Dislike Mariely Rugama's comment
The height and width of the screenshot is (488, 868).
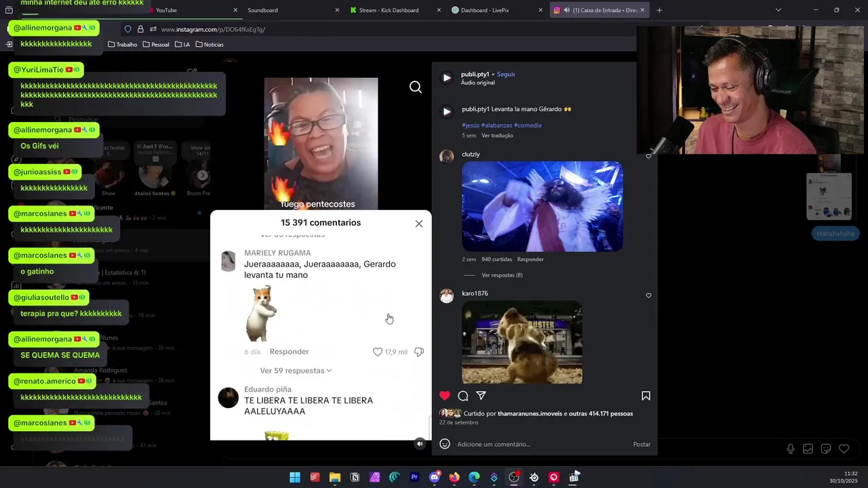point(419,352)
